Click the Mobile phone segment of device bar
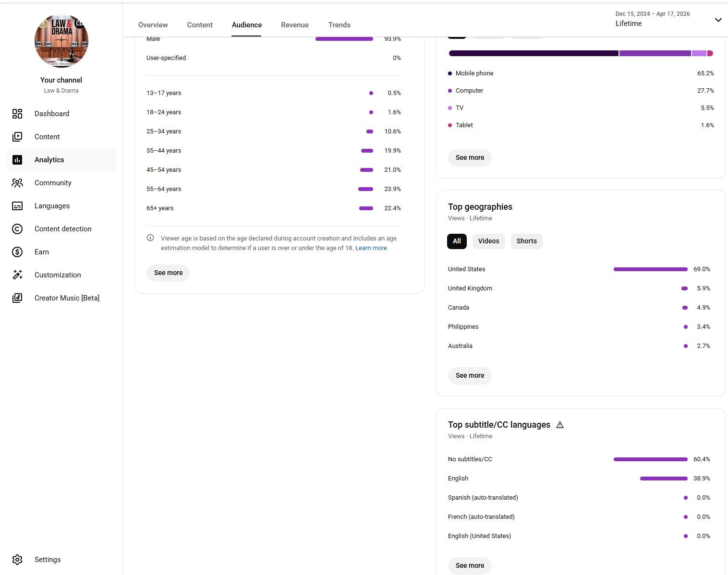This screenshot has height=575, width=728. tap(533, 53)
